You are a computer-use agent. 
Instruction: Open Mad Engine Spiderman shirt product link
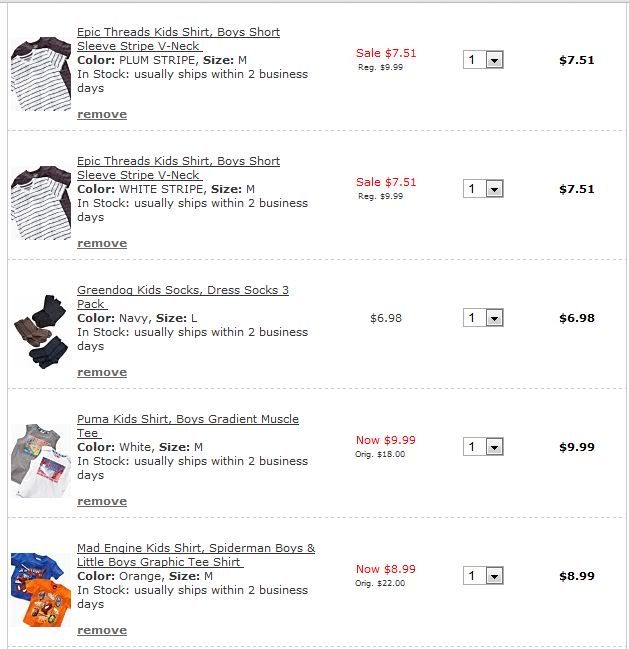[195, 549]
